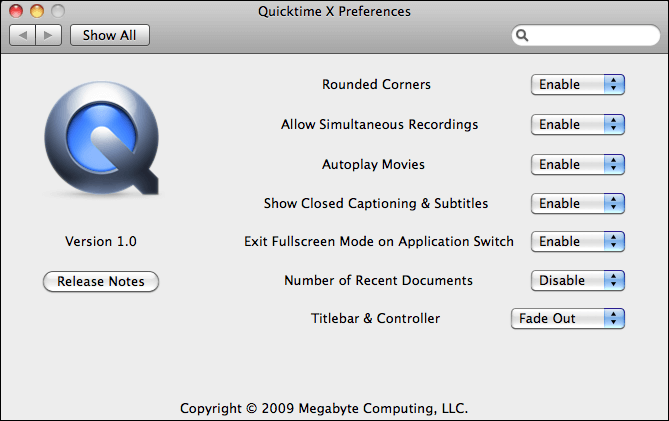The image size is (669, 421).
Task: Click the QuickTime X logo icon
Action: click(102, 138)
